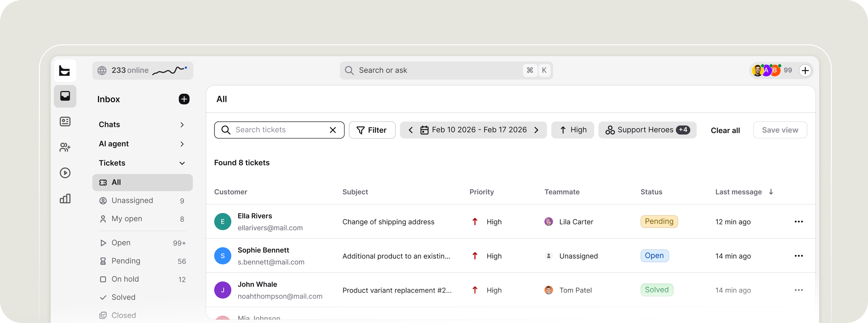Screen dimensions: 868x323
Task: Select All tickets in sidebar
Action: pyautogui.click(x=143, y=182)
